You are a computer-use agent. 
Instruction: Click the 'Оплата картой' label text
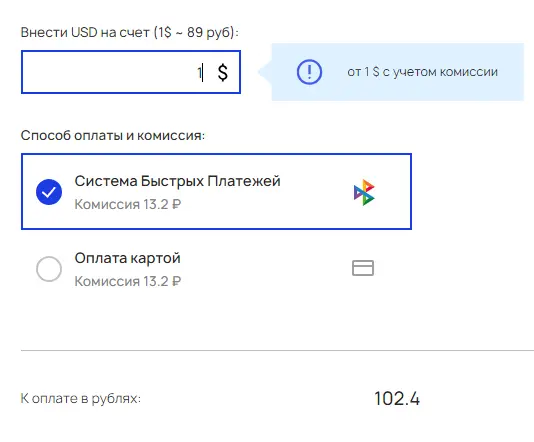click(127, 258)
